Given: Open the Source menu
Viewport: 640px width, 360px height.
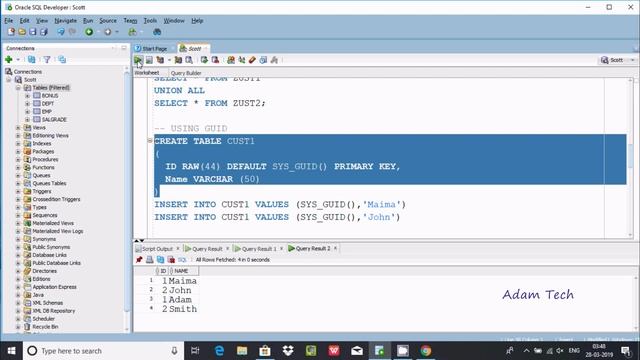Looking at the screenshot, I should click(x=108, y=20).
